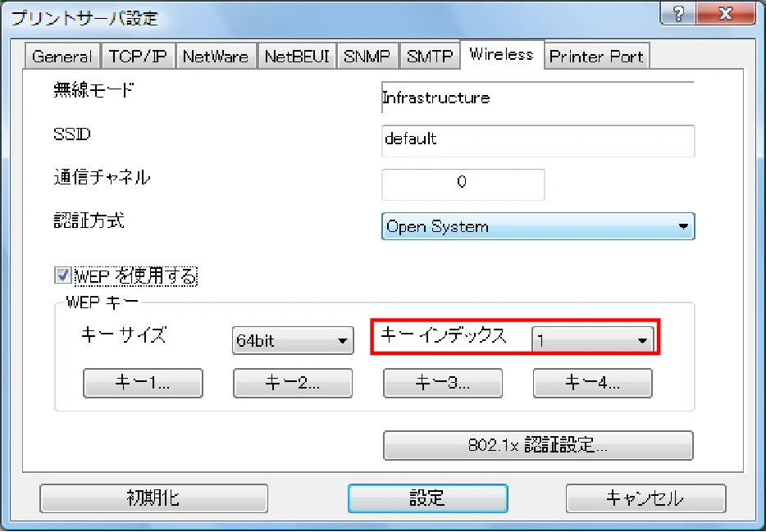The image size is (766, 532).
Task: Click the 設定 apply button
Action: point(427,498)
